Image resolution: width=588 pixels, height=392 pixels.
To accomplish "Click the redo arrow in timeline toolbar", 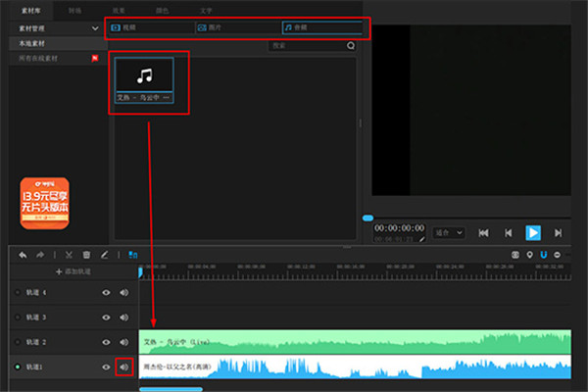I will click(41, 254).
